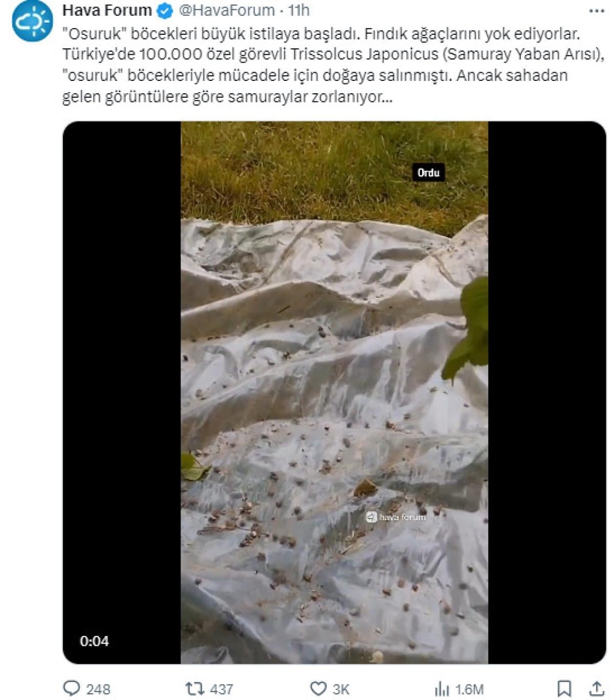Click the 1.6M views count
Screen dimensions: 614x700
(x=469, y=690)
